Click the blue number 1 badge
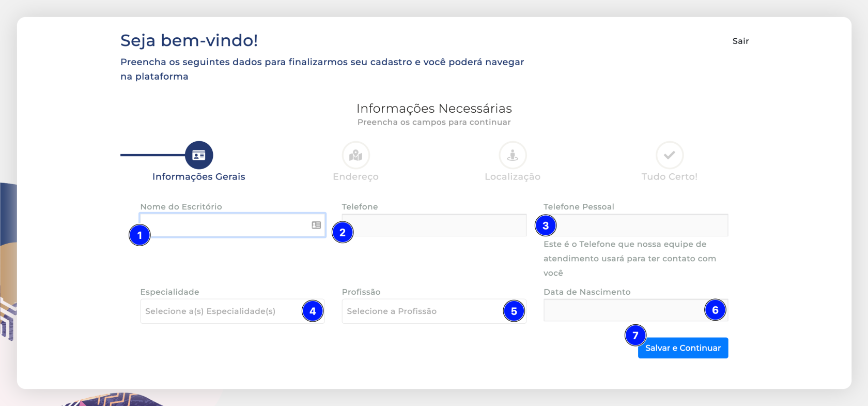The height and width of the screenshot is (406, 868). pyautogui.click(x=139, y=235)
